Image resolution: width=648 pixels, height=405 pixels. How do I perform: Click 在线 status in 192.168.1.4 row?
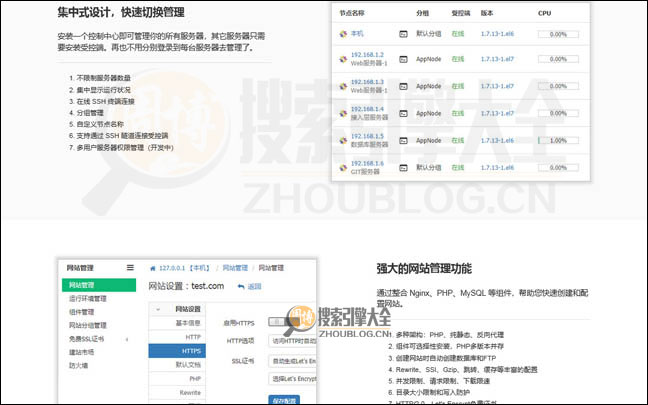click(x=457, y=113)
